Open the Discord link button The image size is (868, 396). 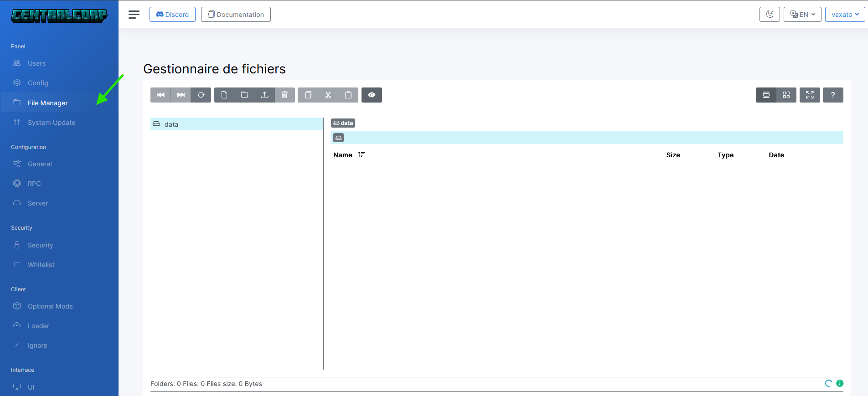pyautogui.click(x=172, y=14)
